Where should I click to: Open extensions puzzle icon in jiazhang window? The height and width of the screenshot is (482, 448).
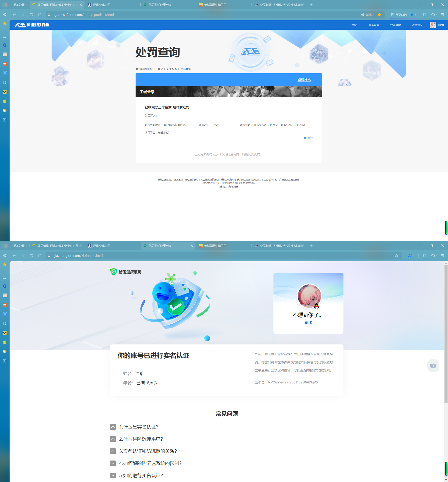coord(424,255)
